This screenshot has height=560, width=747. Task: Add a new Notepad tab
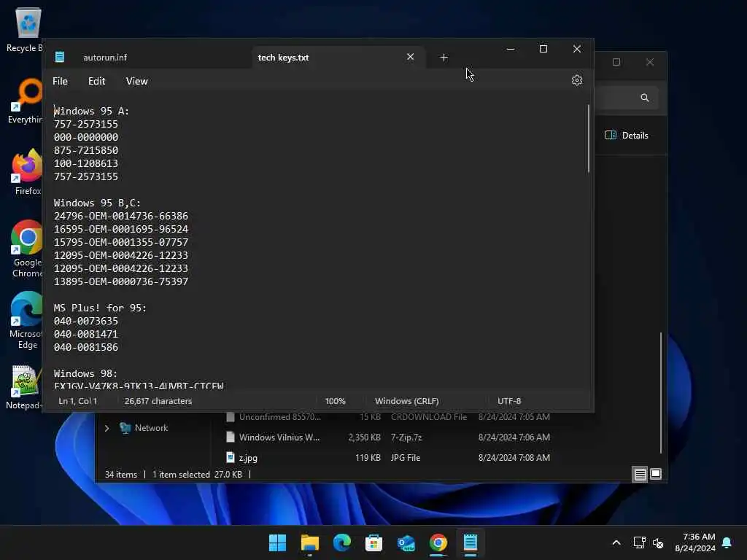tap(444, 57)
